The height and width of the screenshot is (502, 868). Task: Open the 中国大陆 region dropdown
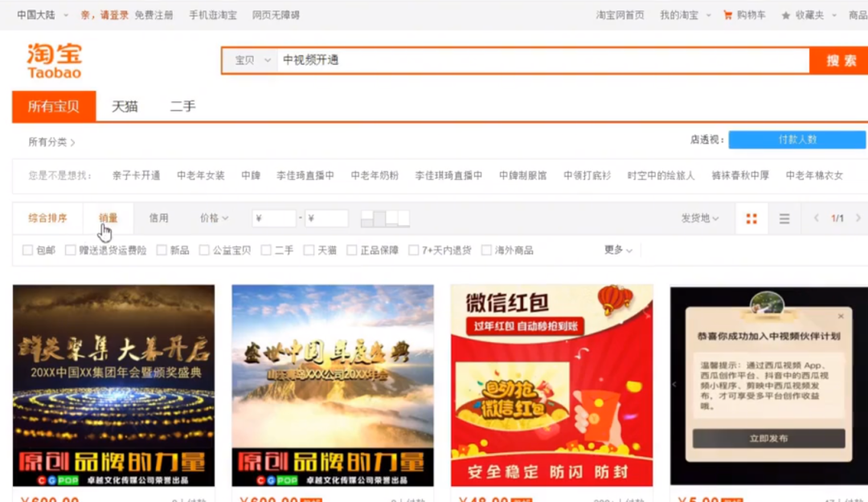point(42,15)
